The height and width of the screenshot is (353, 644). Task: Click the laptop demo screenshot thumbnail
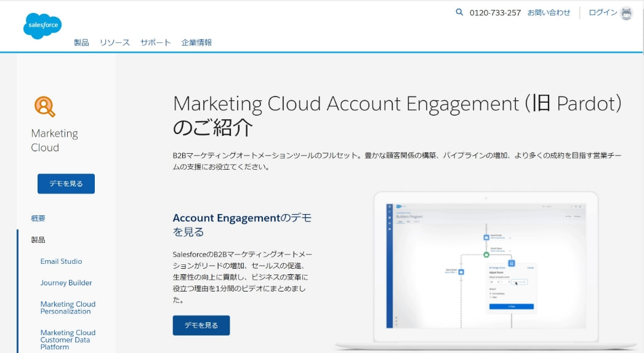[x=486, y=267]
